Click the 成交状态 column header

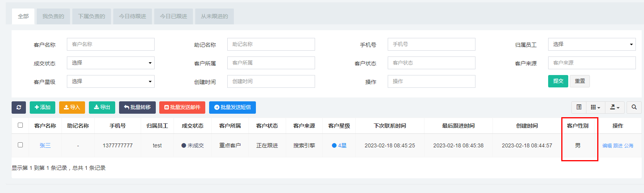(193, 126)
